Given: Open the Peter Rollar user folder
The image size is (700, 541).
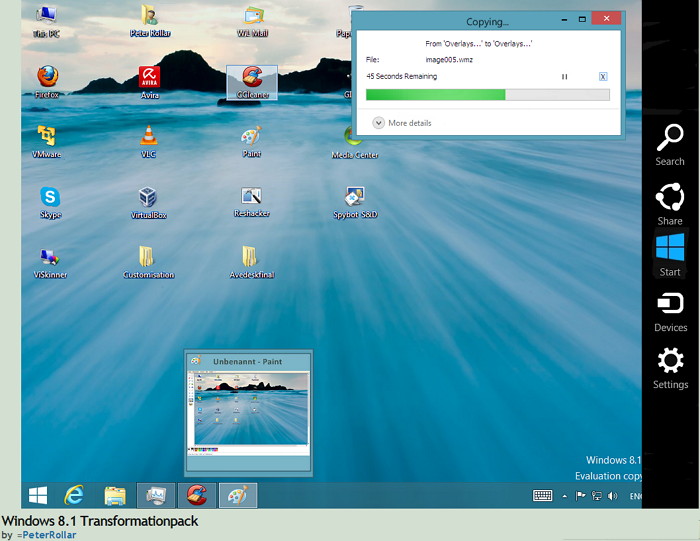Looking at the screenshot, I should pyautogui.click(x=150, y=20).
